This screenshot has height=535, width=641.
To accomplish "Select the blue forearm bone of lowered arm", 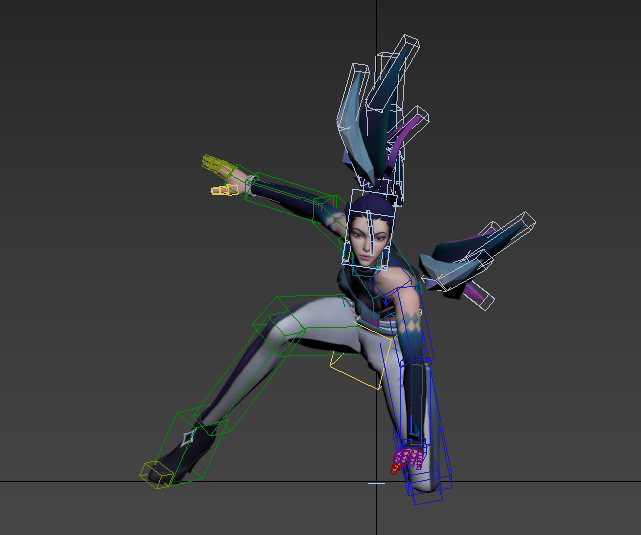I will tap(417, 401).
